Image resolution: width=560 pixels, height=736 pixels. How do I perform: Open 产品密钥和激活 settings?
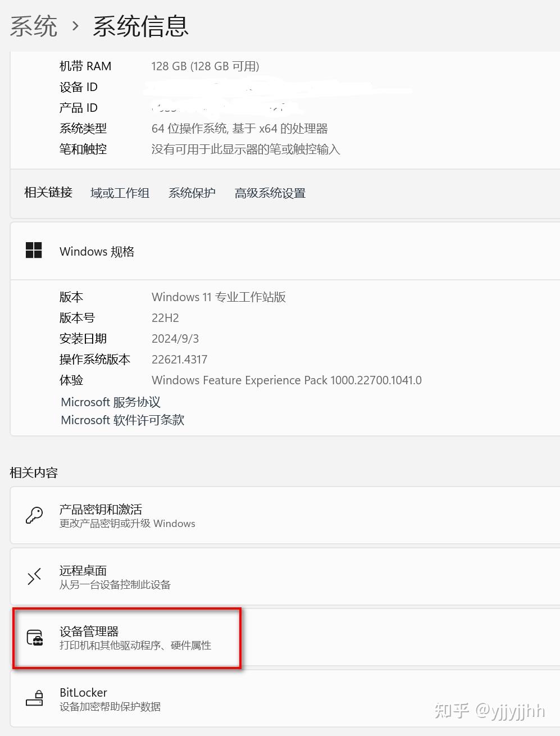[x=285, y=515]
